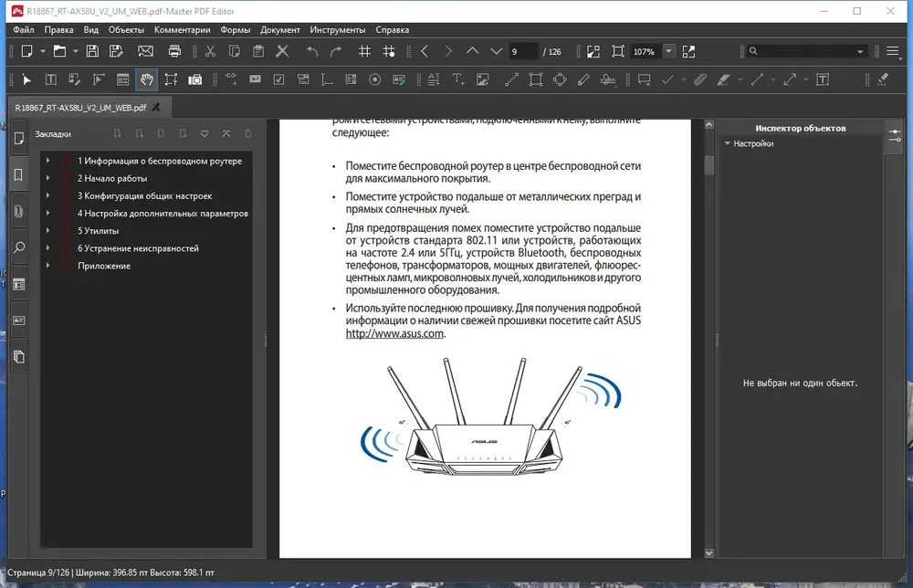Open the zoom level dropdown

pos(669,51)
